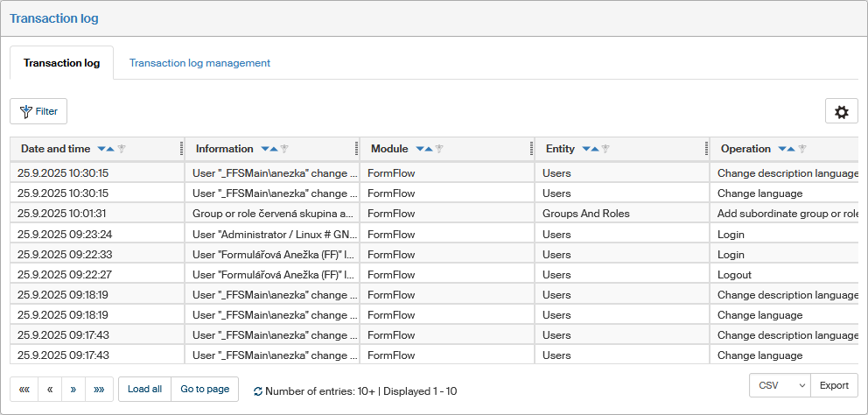Jump to the last page of entries
The width and height of the screenshot is (868, 415).
(99, 389)
